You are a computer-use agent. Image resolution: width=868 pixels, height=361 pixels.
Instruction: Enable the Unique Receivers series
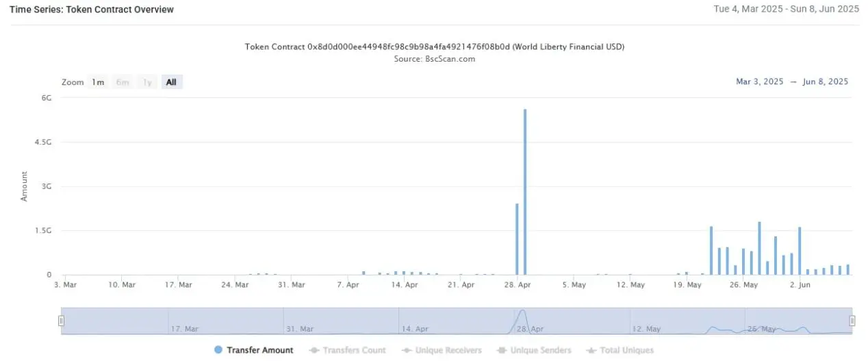442,350
